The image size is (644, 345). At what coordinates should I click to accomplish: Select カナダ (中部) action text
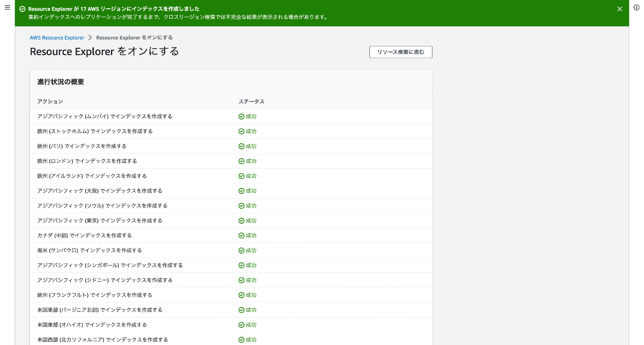click(85, 236)
